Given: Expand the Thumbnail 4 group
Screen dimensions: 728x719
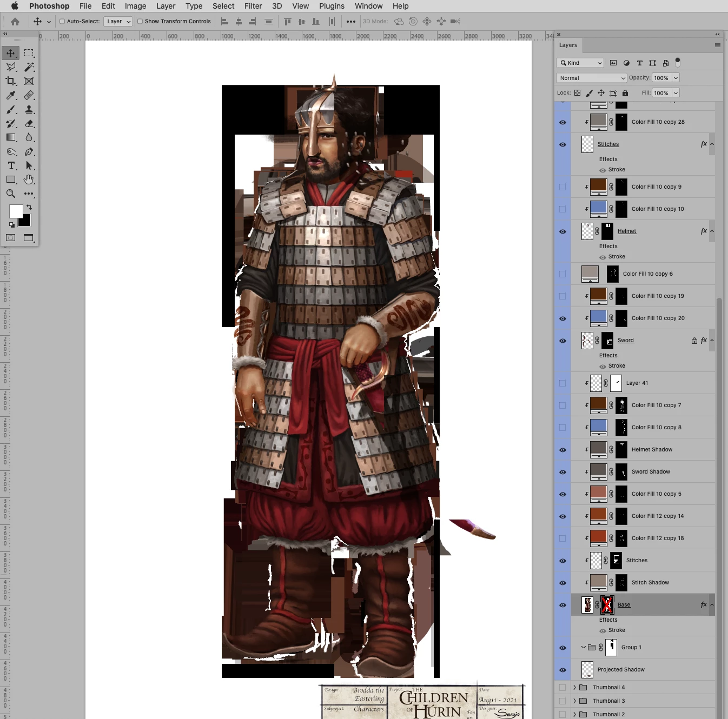Looking at the screenshot, I should tap(574, 688).
